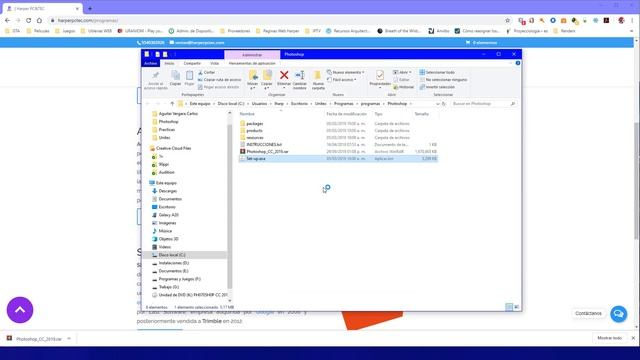Click the Propiedades checkmark icon
The height and width of the screenshot is (360, 640).
point(380,76)
